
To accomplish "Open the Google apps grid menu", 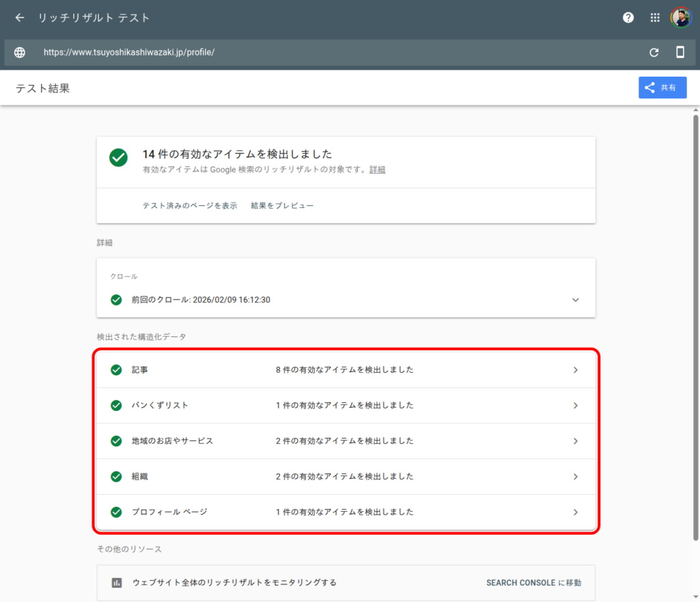I will point(654,18).
